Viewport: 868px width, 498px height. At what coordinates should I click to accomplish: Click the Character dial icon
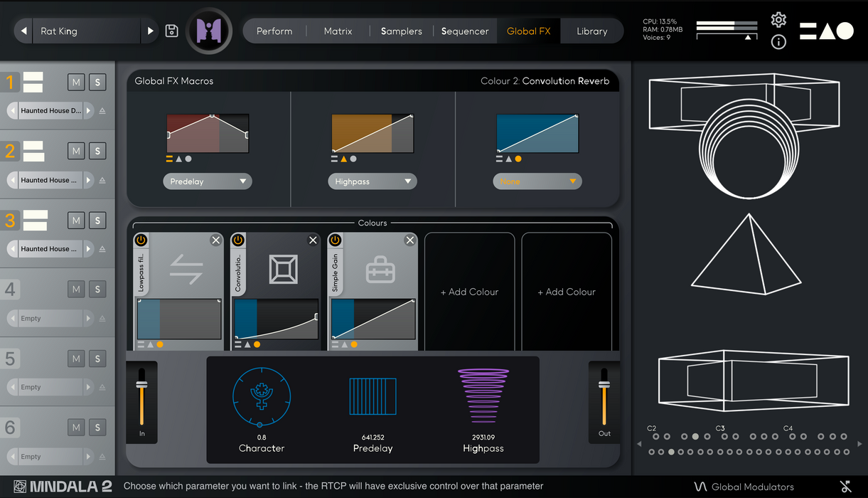(x=262, y=396)
